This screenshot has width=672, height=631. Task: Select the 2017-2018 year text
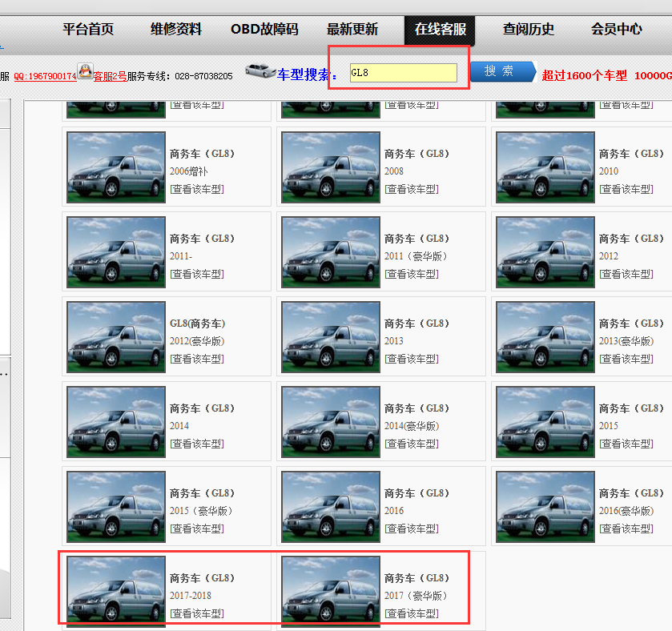point(191,596)
